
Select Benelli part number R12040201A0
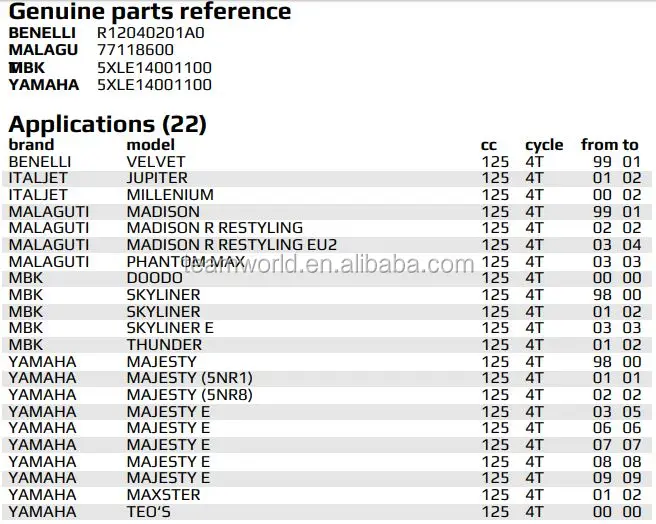pos(153,32)
